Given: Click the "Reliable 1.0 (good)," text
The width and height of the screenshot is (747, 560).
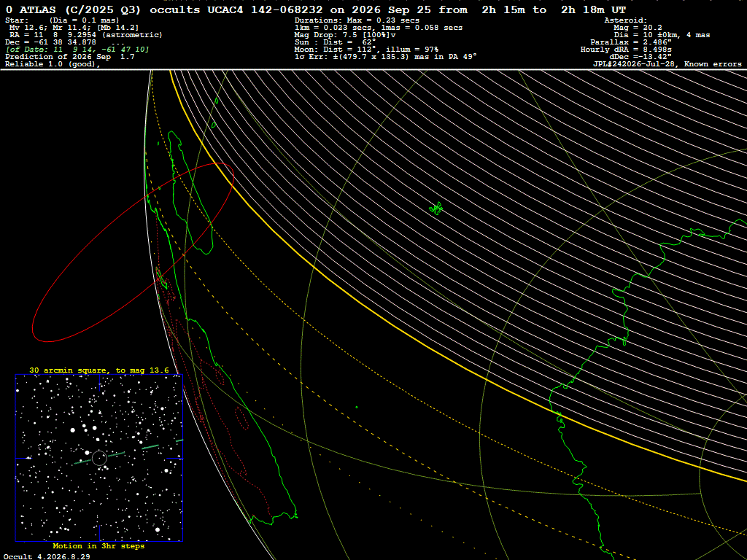Looking at the screenshot, I should click(53, 64).
